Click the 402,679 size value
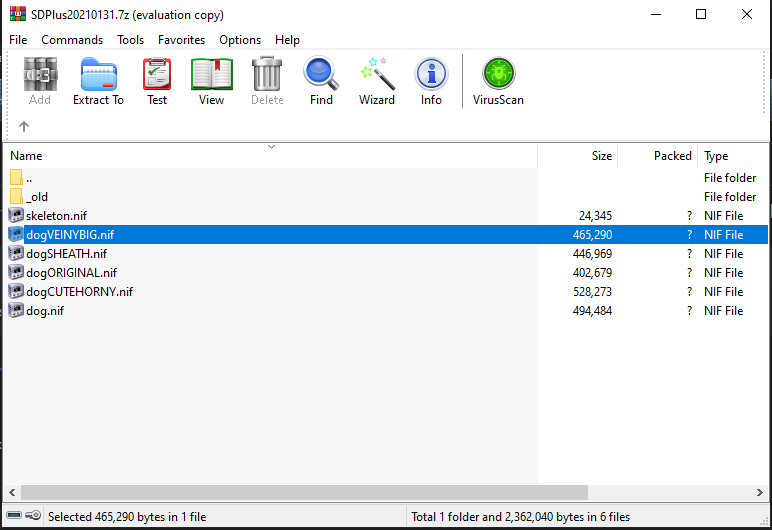 tap(592, 273)
